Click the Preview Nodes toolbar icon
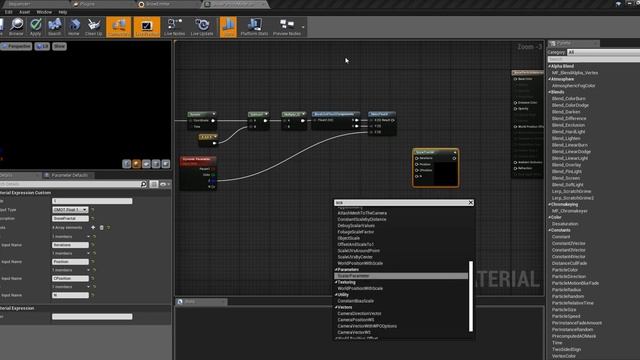 pos(287,27)
